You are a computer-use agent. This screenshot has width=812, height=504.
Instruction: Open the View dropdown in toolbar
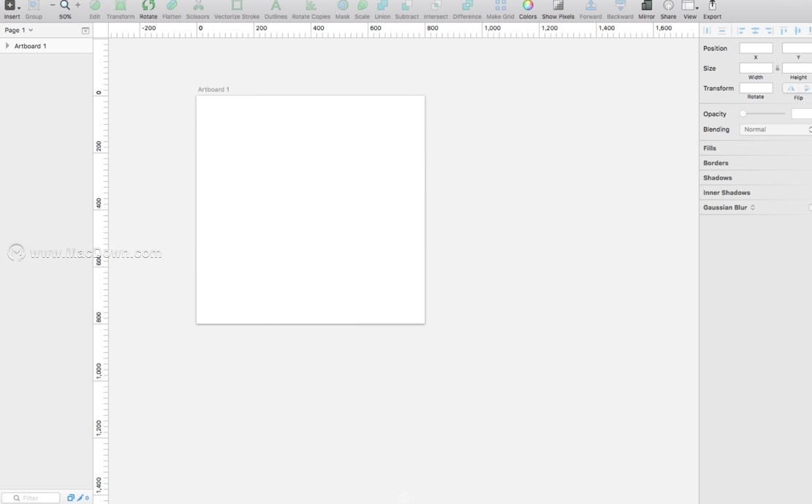[x=690, y=6]
